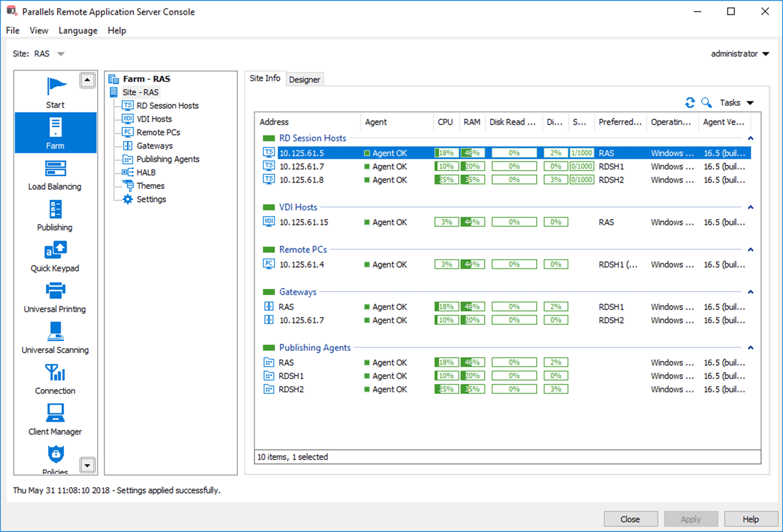Click the Disk Read column header
Screen dimensions: 783x532
pyautogui.click(x=513, y=122)
